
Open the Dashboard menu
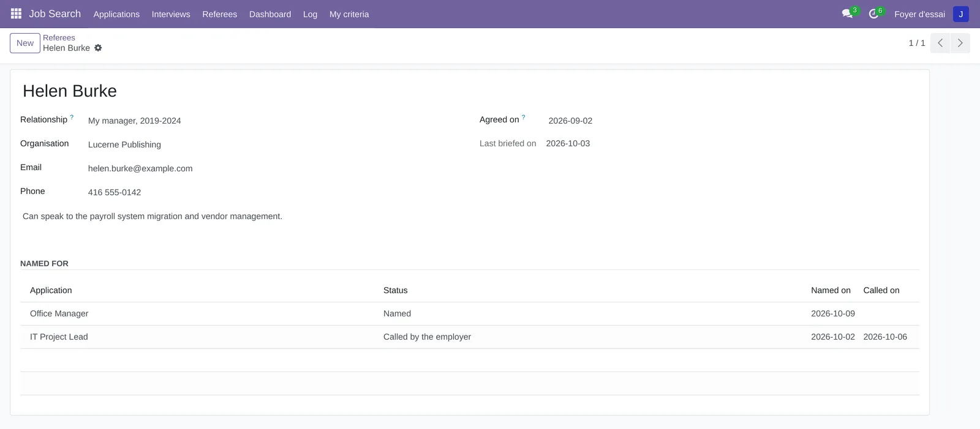pyautogui.click(x=270, y=14)
